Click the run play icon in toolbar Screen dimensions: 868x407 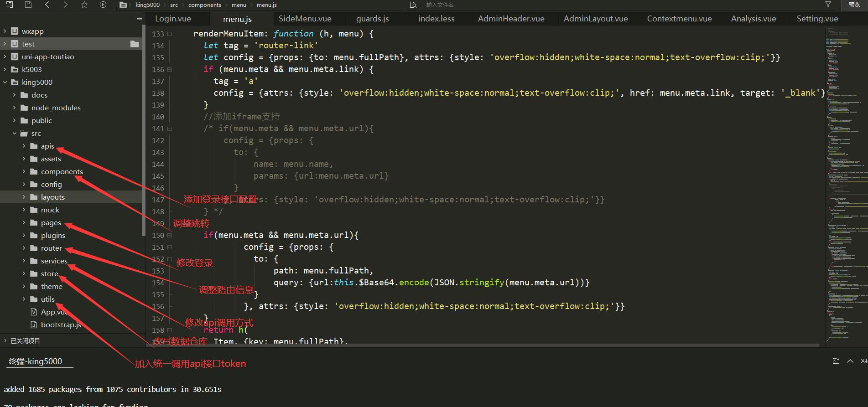[x=103, y=5]
